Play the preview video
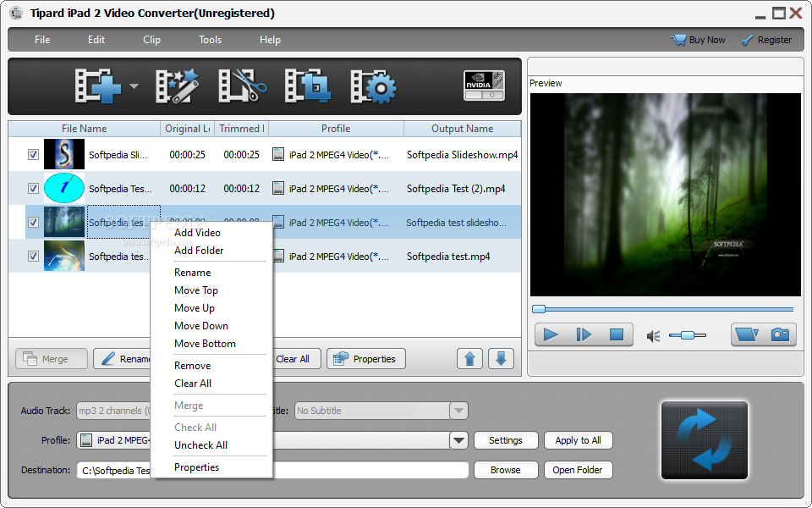The width and height of the screenshot is (812, 508). [551, 335]
